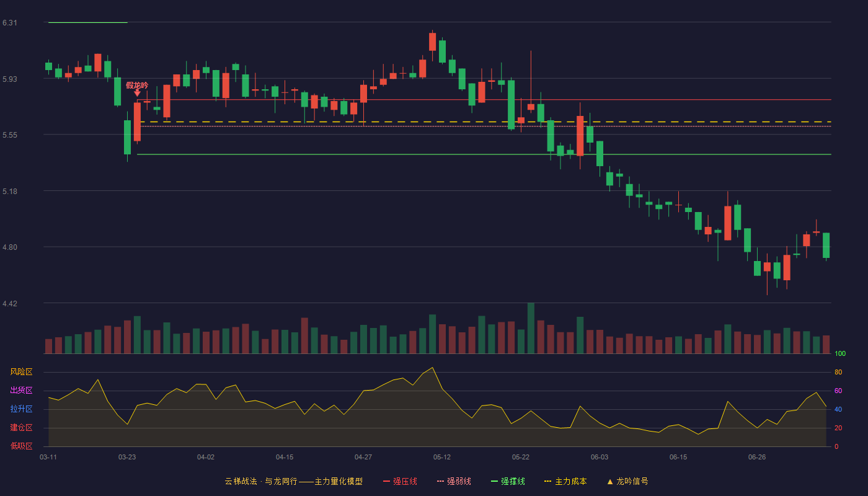
Task: Toggle the 龙吟信号 legend label
Action: pyautogui.click(x=632, y=481)
